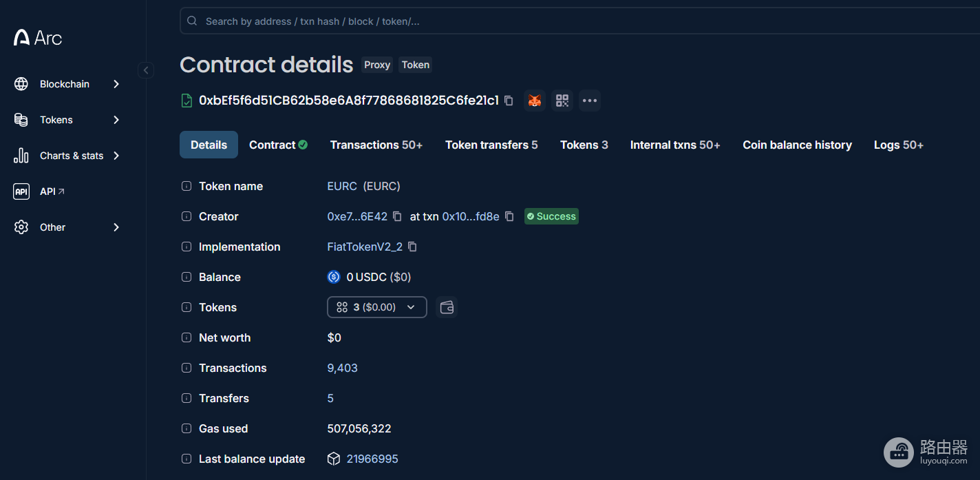
Task: Click the info icon beside Implementation
Action: point(187,247)
